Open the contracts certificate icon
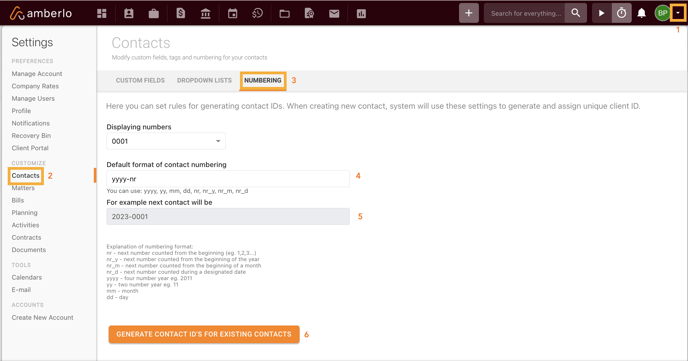The height and width of the screenshot is (361, 688). [x=309, y=14]
